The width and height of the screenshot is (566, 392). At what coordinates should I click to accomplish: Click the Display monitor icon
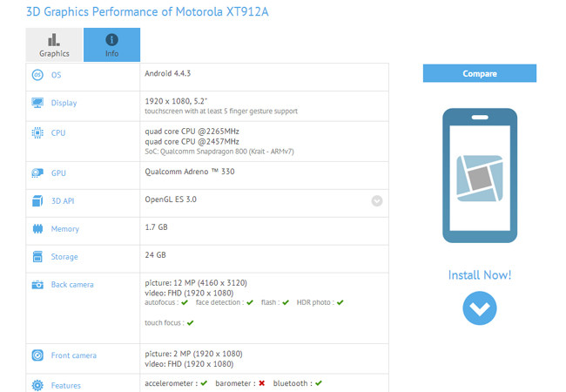click(37, 103)
